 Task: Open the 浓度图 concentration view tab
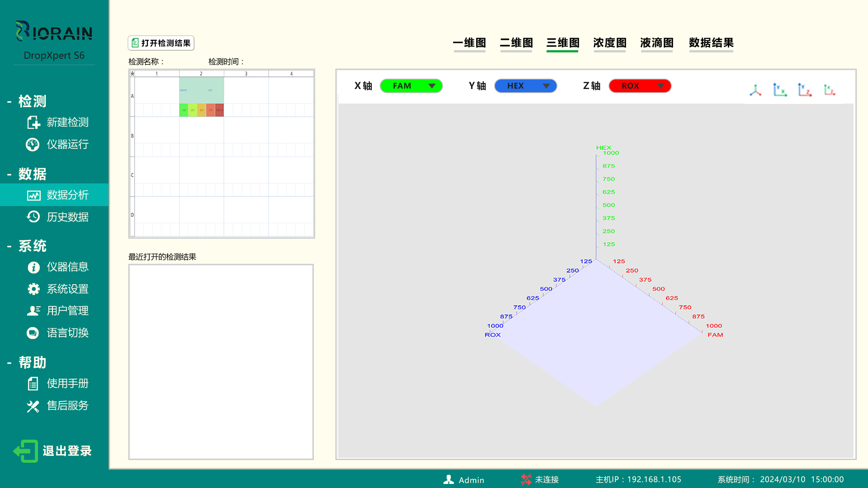pos(609,43)
